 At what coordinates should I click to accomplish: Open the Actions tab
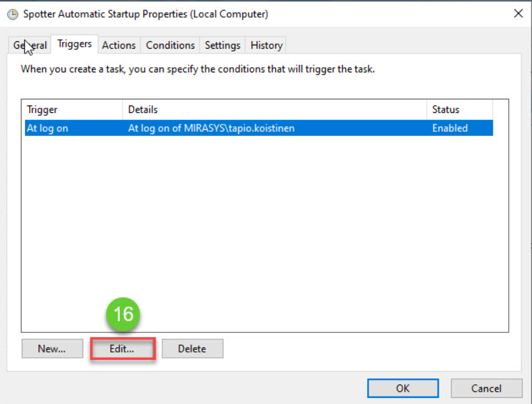119,45
